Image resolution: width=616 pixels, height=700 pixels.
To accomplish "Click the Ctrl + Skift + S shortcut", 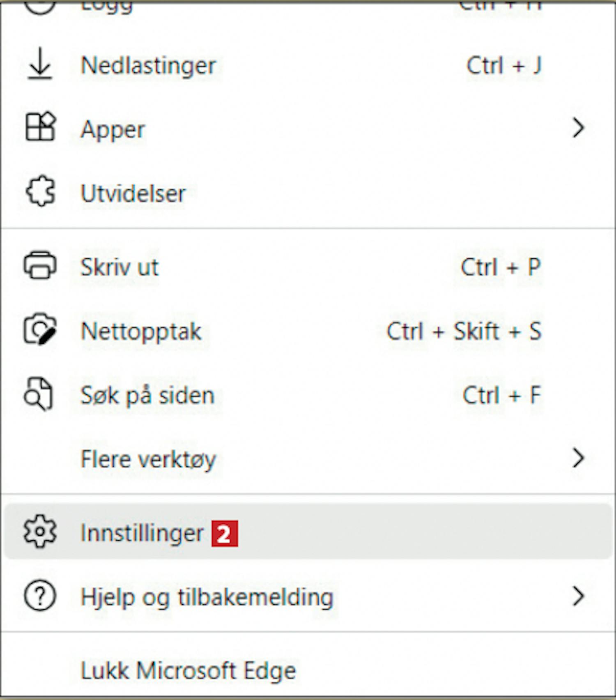I will 464,331.
